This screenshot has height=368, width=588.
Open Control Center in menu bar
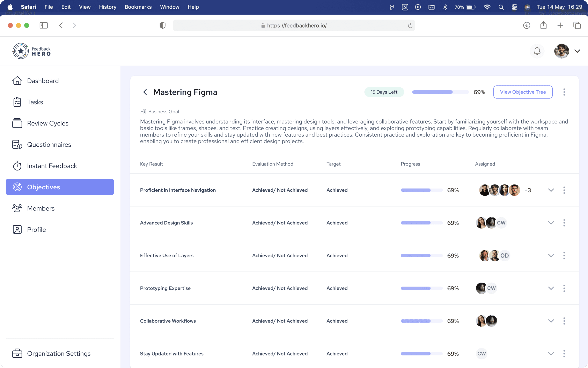coord(514,7)
